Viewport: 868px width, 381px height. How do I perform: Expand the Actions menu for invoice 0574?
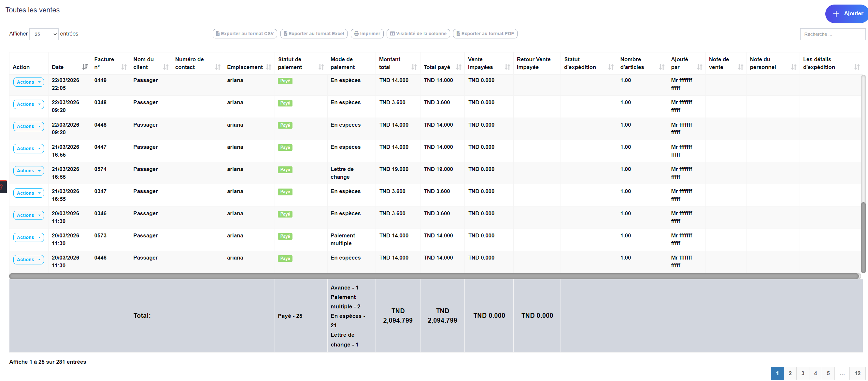28,171
